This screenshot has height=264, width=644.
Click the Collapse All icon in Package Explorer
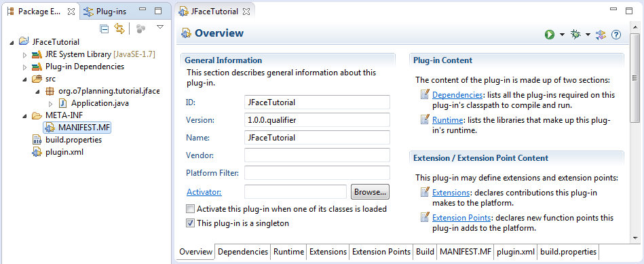coord(105,29)
